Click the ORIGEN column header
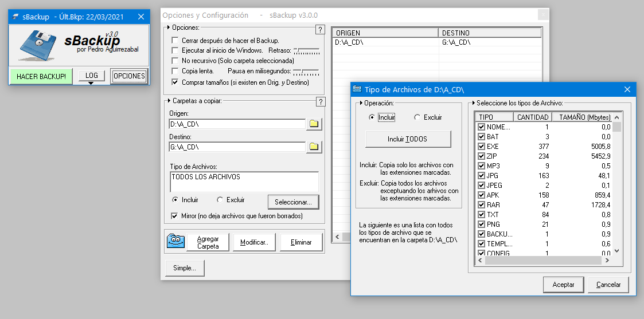Viewport: 644px width, 319px height. pyautogui.click(x=385, y=33)
